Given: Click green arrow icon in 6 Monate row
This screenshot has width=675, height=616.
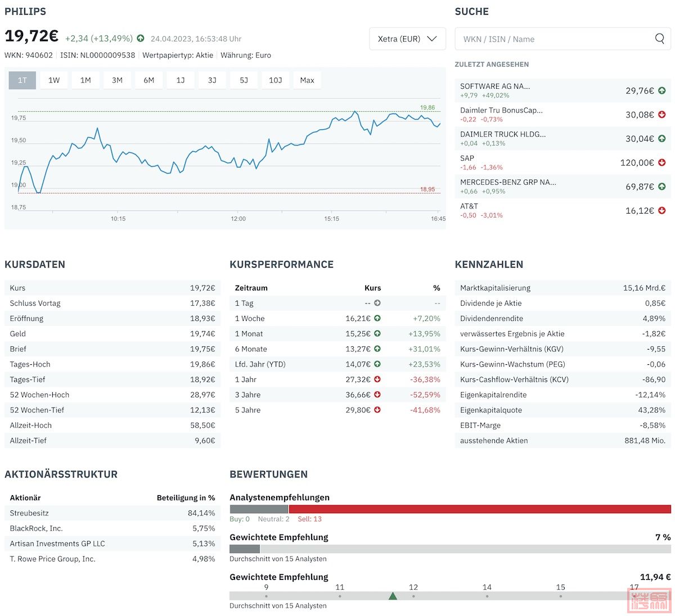Looking at the screenshot, I should point(377,349).
